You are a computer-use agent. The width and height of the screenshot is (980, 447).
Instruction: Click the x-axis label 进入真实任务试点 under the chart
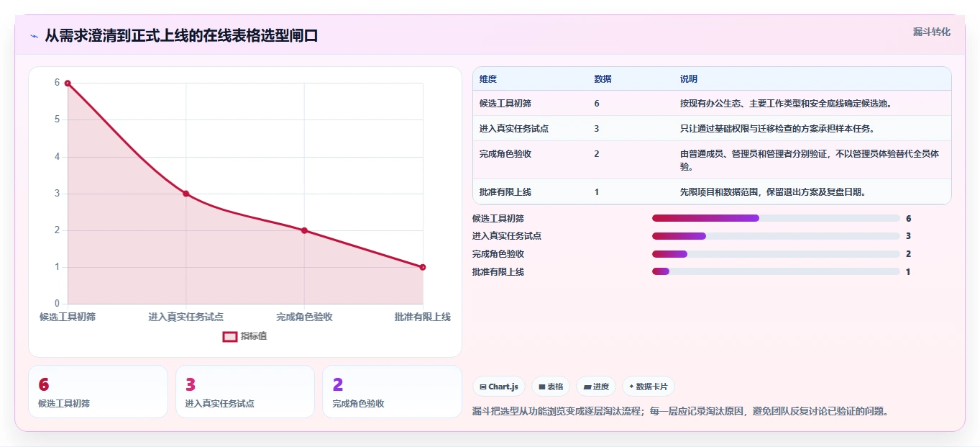(186, 317)
